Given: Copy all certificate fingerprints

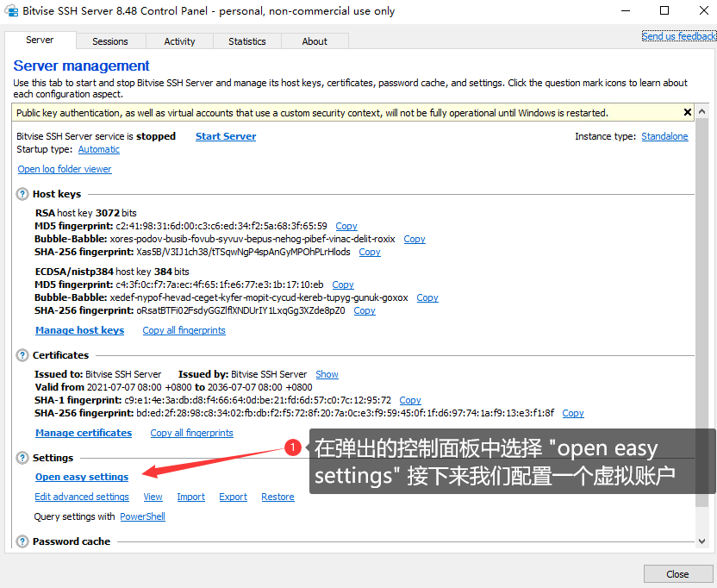Looking at the screenshot, I should (191, 433).
